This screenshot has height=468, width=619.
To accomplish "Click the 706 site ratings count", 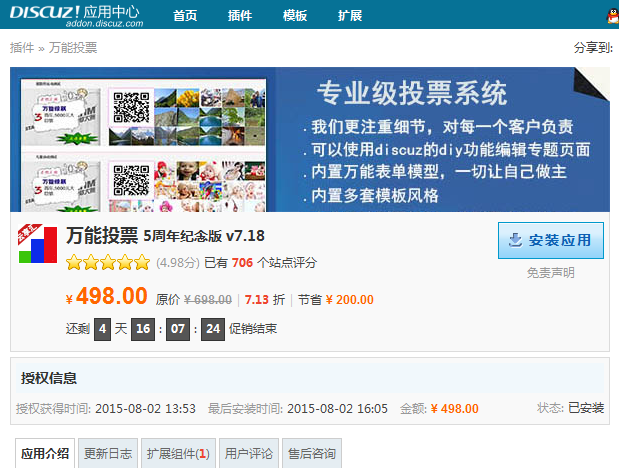I will (x=242, y=263).
